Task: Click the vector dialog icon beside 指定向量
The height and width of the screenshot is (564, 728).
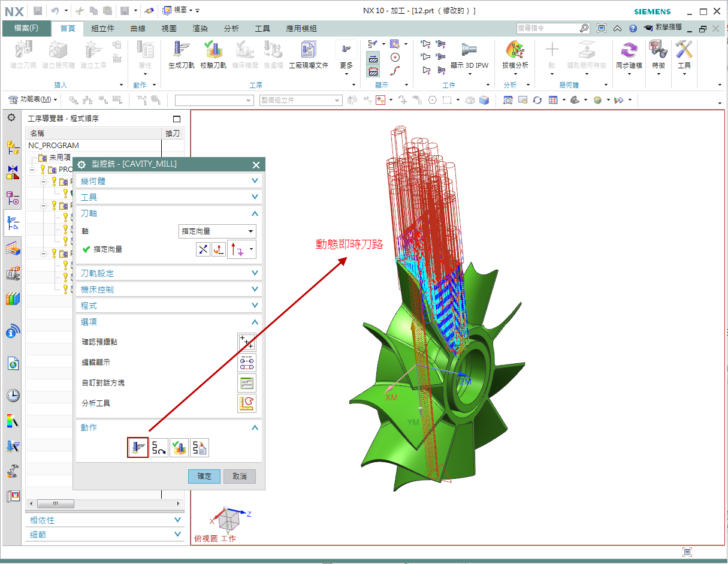Action: tap(219, 249)
